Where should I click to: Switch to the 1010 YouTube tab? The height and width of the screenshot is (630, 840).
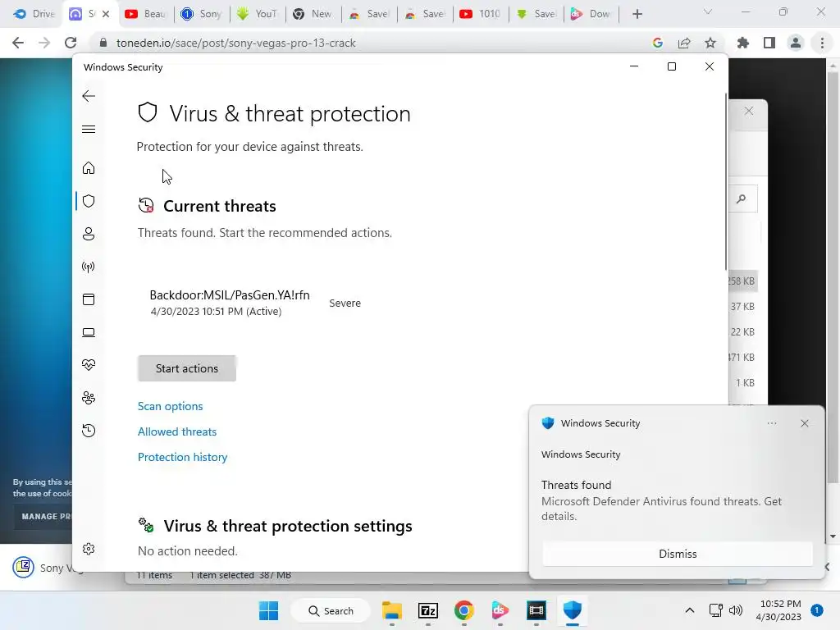coord(480,14)
